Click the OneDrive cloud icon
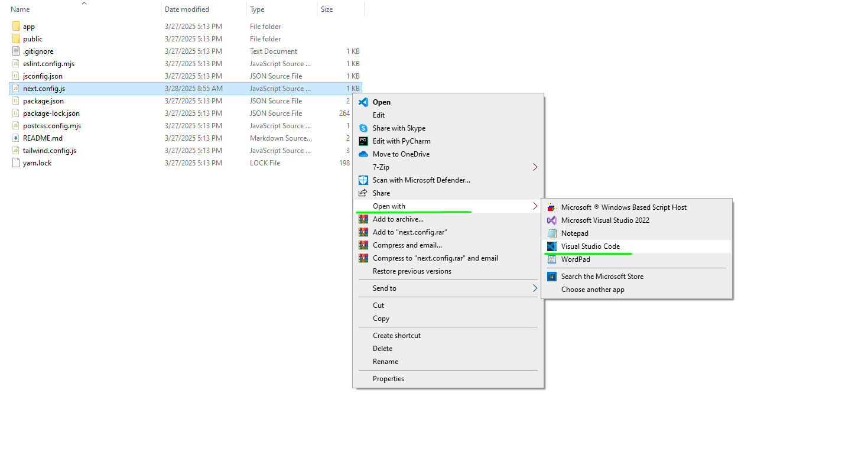The height and width of the screenshot is (458, 868). point(363,154)
